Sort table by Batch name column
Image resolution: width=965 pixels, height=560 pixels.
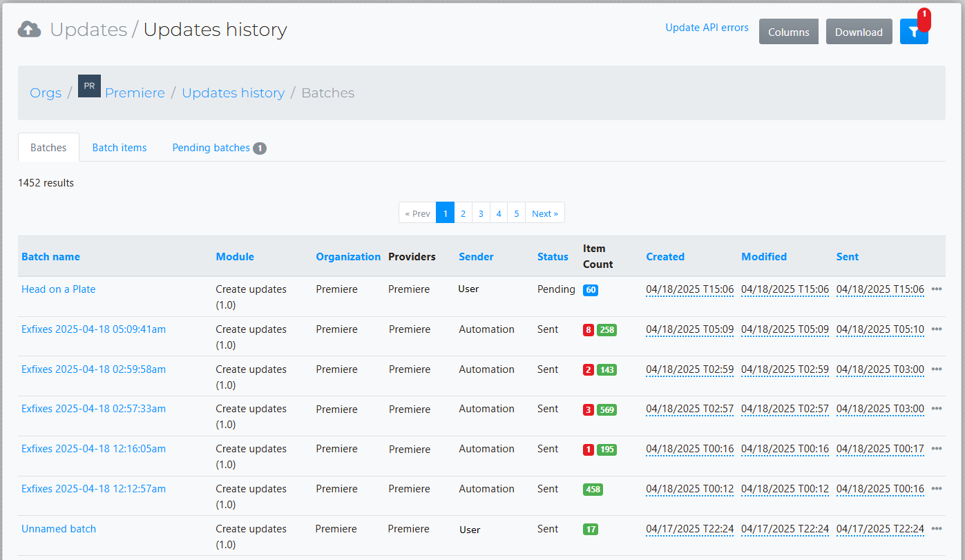click(50, 256)
